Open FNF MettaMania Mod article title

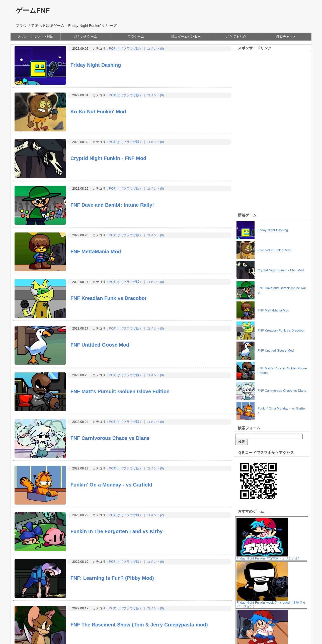[96, 252]
